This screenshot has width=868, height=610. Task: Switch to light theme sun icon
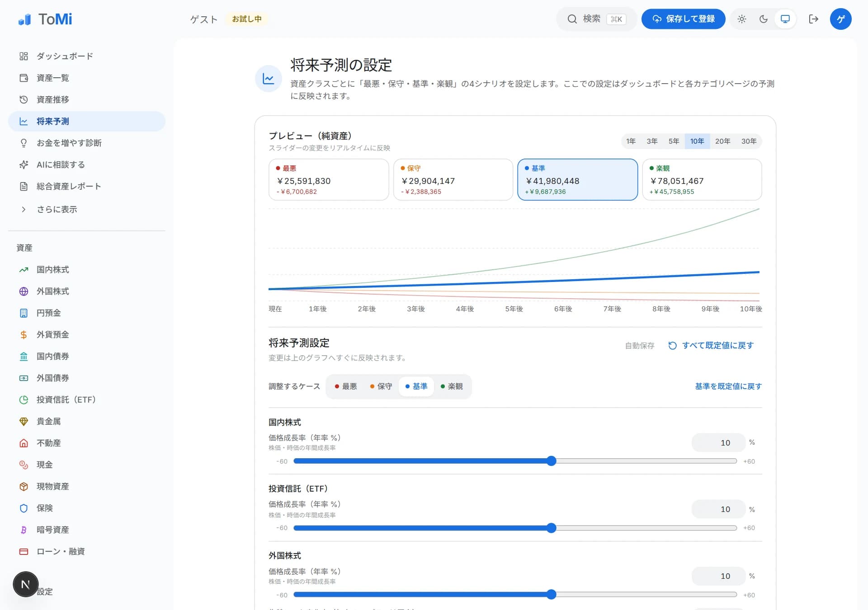coord(742,19)
